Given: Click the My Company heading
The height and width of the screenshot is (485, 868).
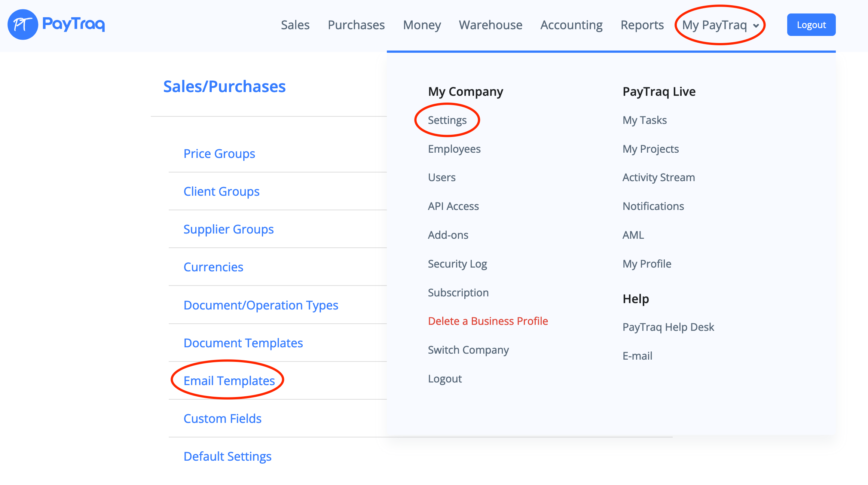Looking at the screenshot, I should pyautogui.click(x=465, y=92).
